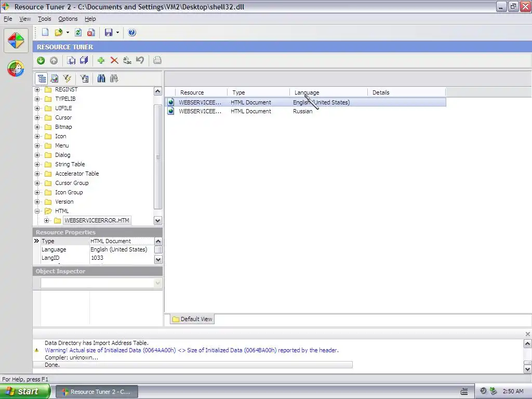Image resolution: width=532 pixels, height=399 pixels.
Task: Click the red X Delete resource icon
Action: pyautogui.click(x=114, y=60)
